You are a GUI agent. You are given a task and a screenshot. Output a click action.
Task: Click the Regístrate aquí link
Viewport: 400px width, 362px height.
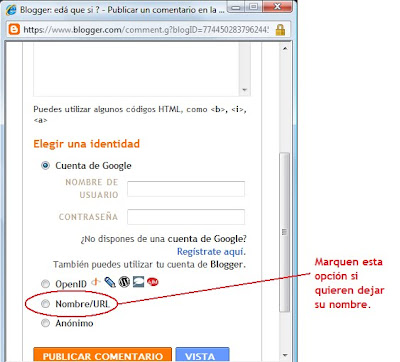[x=211, y=251]
